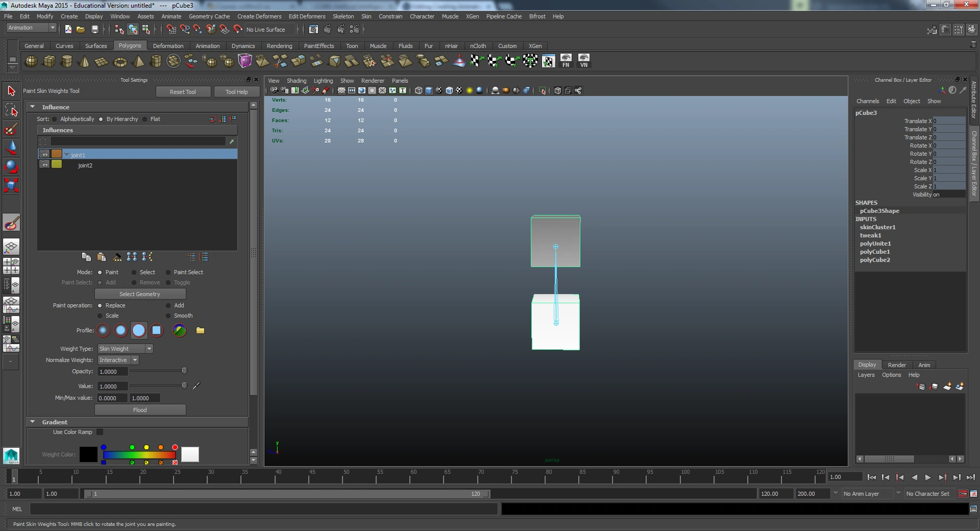980x531 pixels.
Task: Open the brush profile folder browser
Action: pos(200,330)
